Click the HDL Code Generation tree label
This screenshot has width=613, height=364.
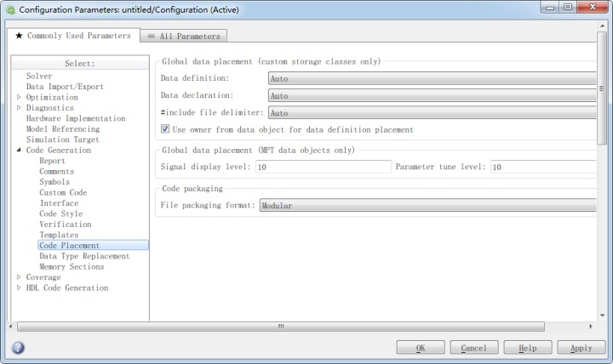point(67,287)
